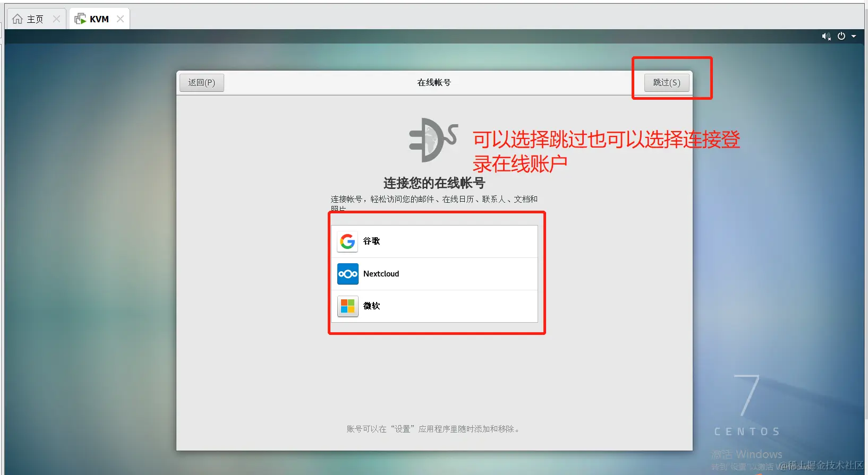Select the 谷歌 account row

pyautogui.click(x=435, y=241)
